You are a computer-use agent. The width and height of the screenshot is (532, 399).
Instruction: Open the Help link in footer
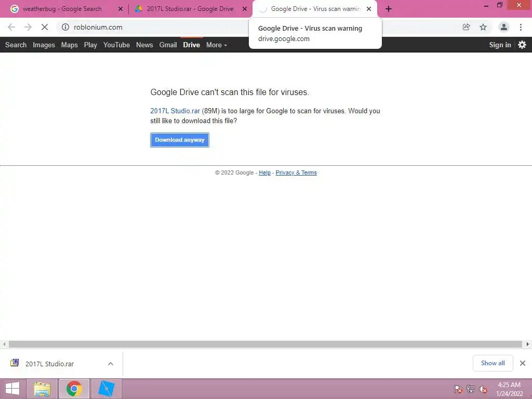point(264,172)
